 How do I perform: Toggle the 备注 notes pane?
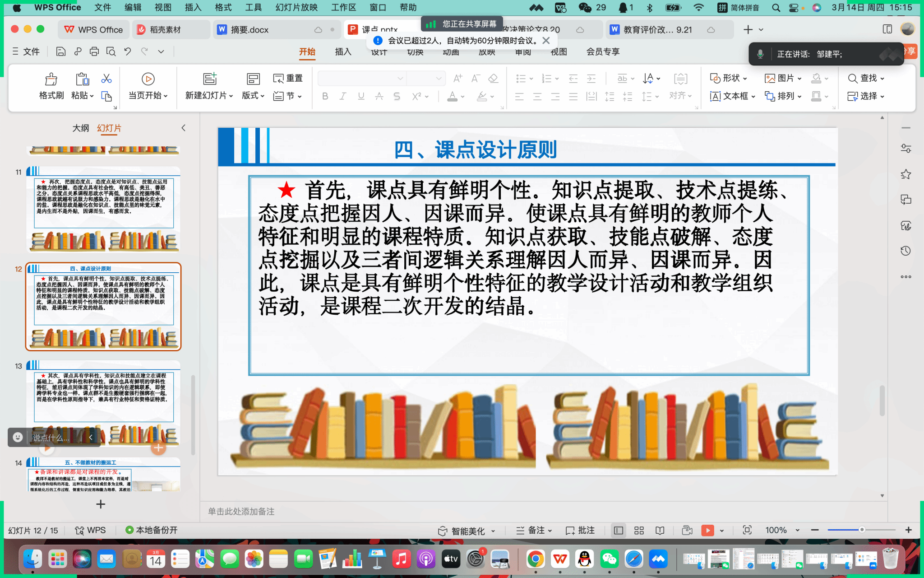coord(534,530)
